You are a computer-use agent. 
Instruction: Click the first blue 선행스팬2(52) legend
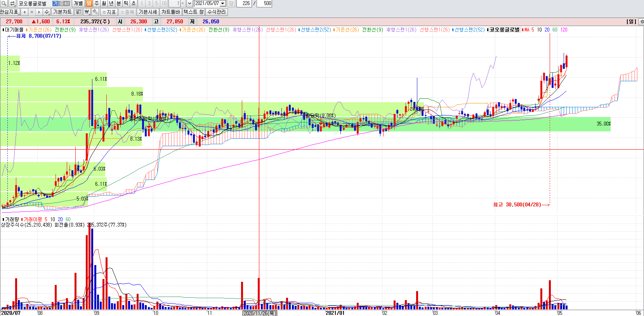161,30
